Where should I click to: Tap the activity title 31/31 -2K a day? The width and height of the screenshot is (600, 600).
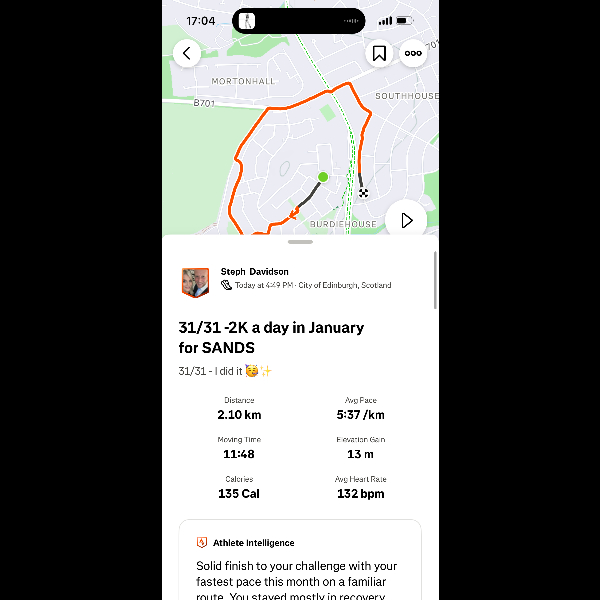coord(271,338)
